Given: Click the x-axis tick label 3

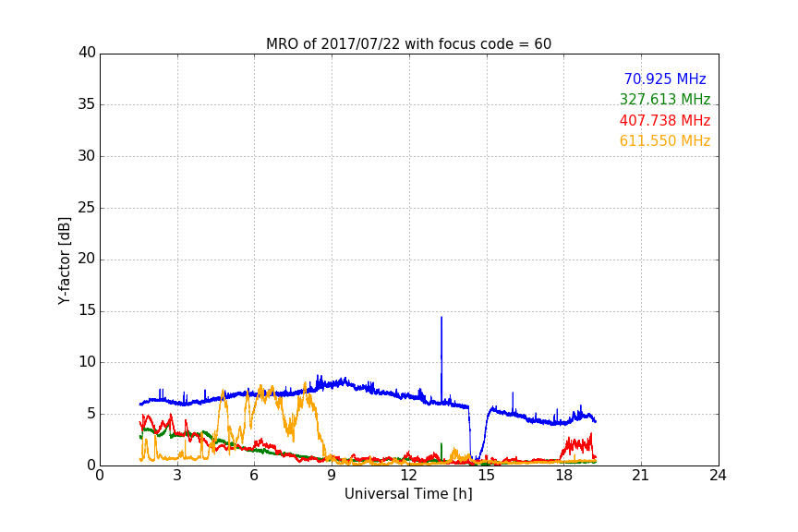Looking at the screenshot, I should [x=177, y=476].
